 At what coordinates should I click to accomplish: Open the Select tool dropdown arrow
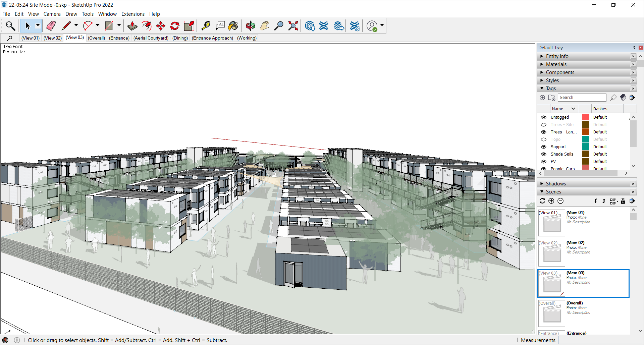(38, 25)
